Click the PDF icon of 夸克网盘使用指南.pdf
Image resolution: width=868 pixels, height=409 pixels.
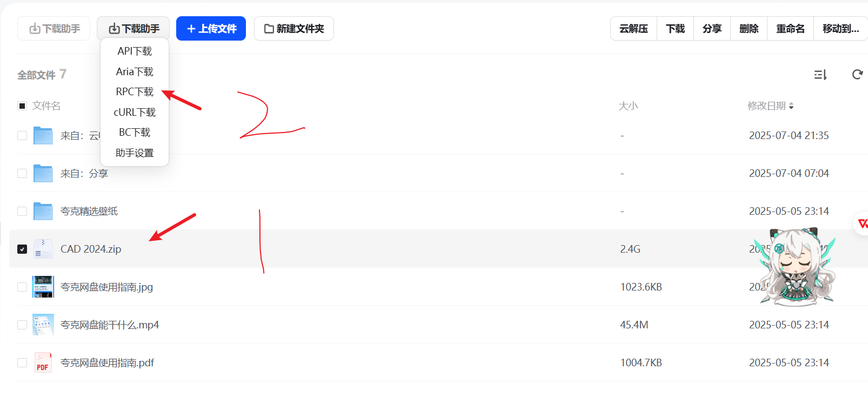(43, 362)
